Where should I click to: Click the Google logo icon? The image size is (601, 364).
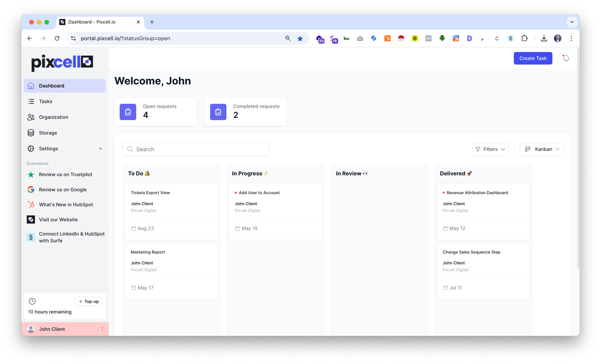tap(31, 190)
